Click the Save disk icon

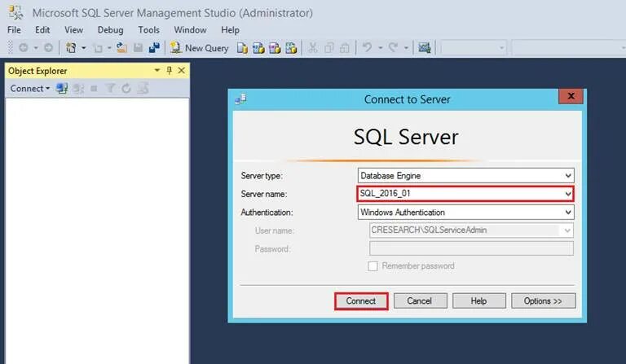[x=138, y=48]
